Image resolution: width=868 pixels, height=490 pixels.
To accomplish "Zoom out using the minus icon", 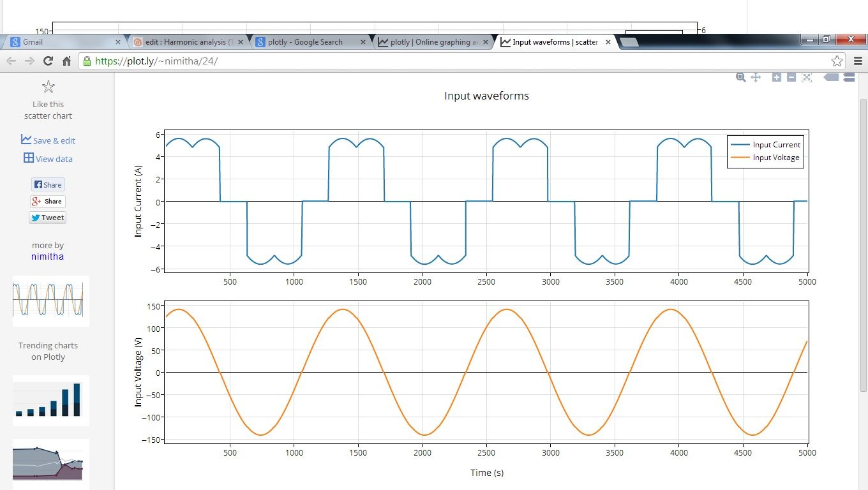I will pos(791,77).
